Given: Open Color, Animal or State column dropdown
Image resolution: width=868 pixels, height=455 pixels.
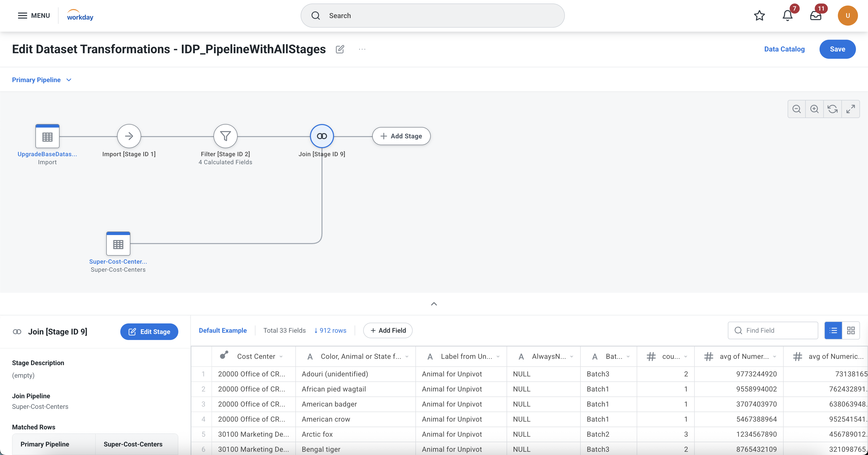Looking at the screenshot, I should (407, 356).
